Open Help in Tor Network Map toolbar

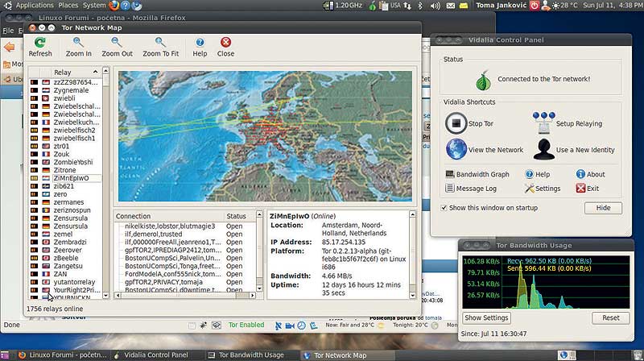point(200,47)
